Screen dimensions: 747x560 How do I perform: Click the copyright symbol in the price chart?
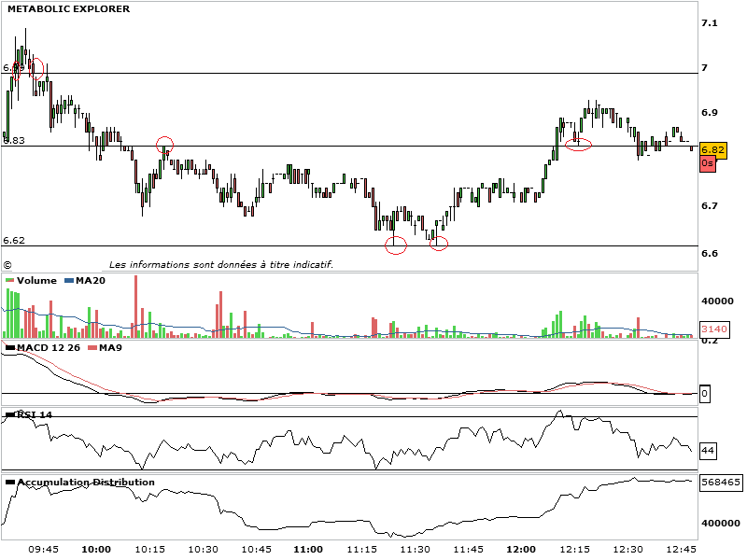click(7, 265)
